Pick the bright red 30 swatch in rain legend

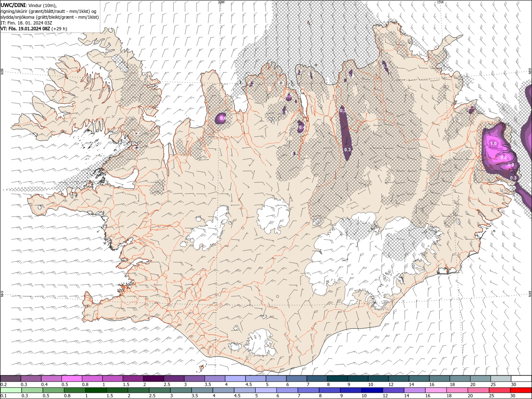coord(521,390)
